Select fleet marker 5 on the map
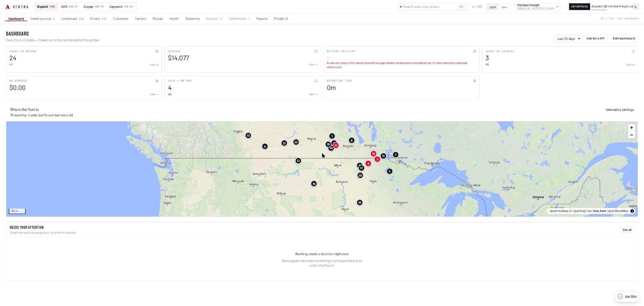The image size is (644, 306). point(389,171)
